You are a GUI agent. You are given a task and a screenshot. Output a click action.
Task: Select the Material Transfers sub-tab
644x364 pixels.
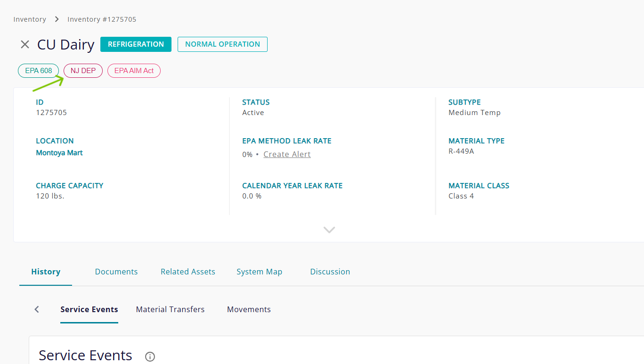click(170, 309)
